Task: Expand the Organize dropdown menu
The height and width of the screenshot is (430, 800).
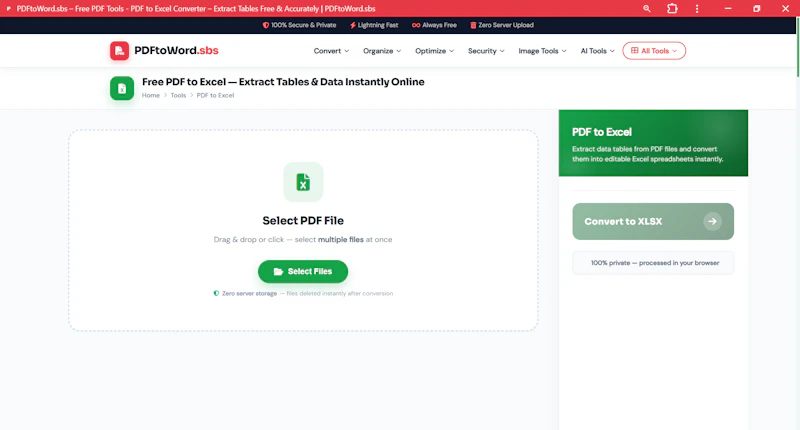Action: pos(382,51)
